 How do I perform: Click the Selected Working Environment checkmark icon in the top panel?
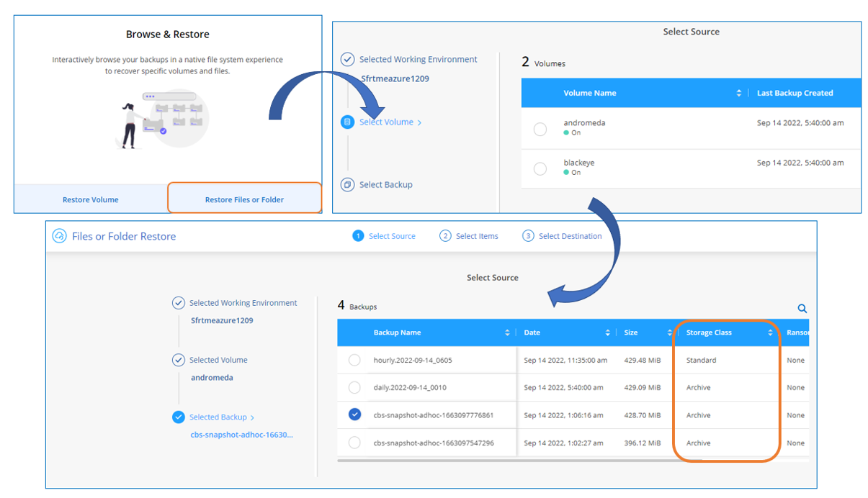tap(347, 60)
